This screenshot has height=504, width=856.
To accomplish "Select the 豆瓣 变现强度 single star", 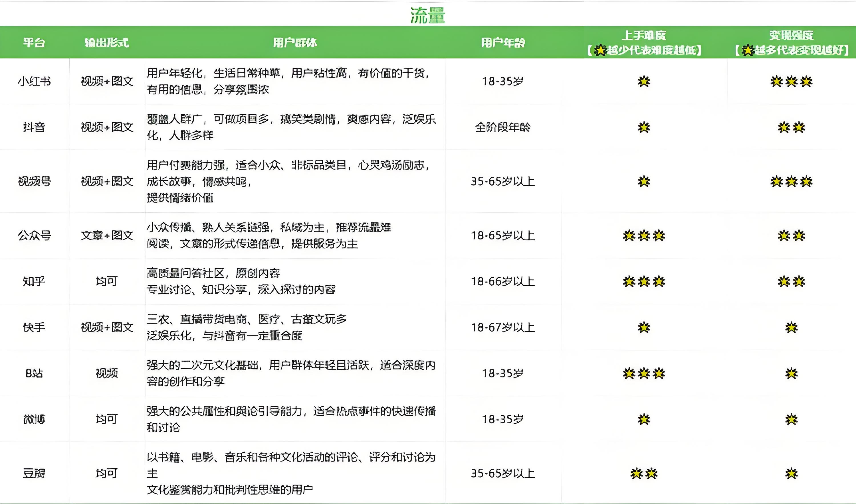I will 792,473.
